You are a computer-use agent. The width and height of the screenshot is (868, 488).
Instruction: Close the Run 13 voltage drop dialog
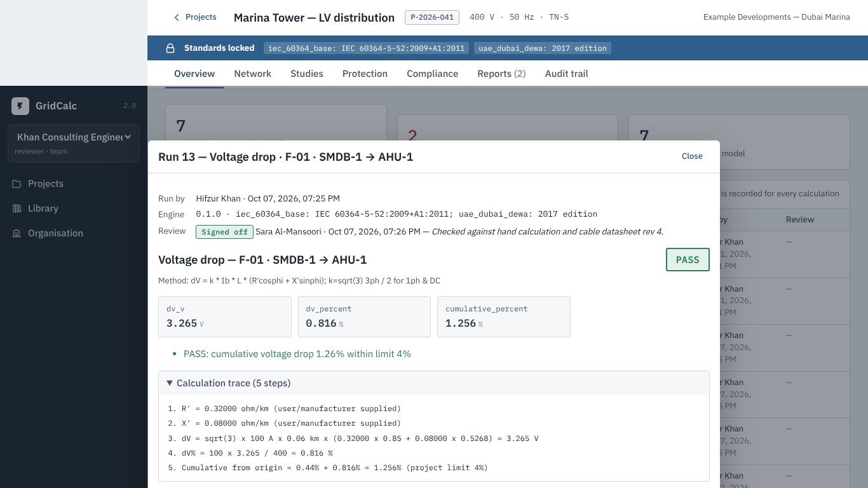click(x=692, y=156)
